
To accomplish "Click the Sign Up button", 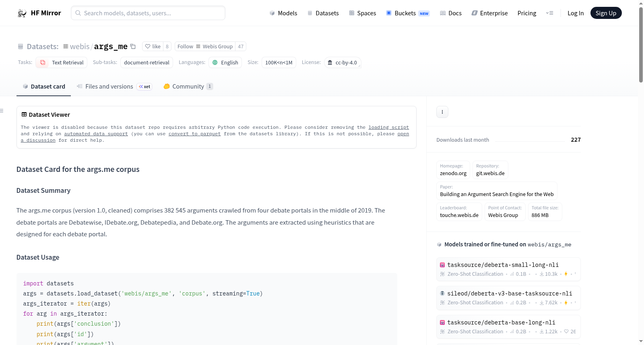I will point(606,13).
